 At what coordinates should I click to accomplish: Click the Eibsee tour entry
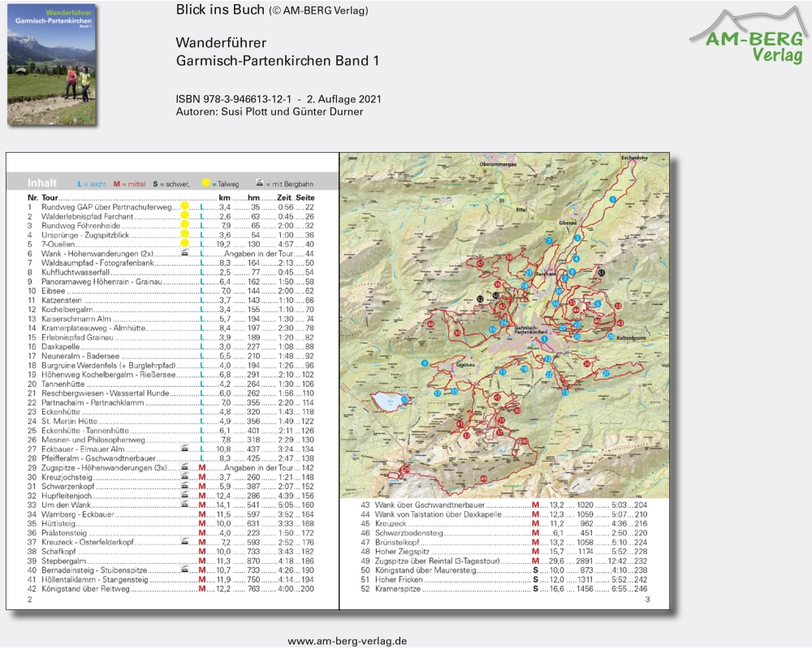point(55,290)
